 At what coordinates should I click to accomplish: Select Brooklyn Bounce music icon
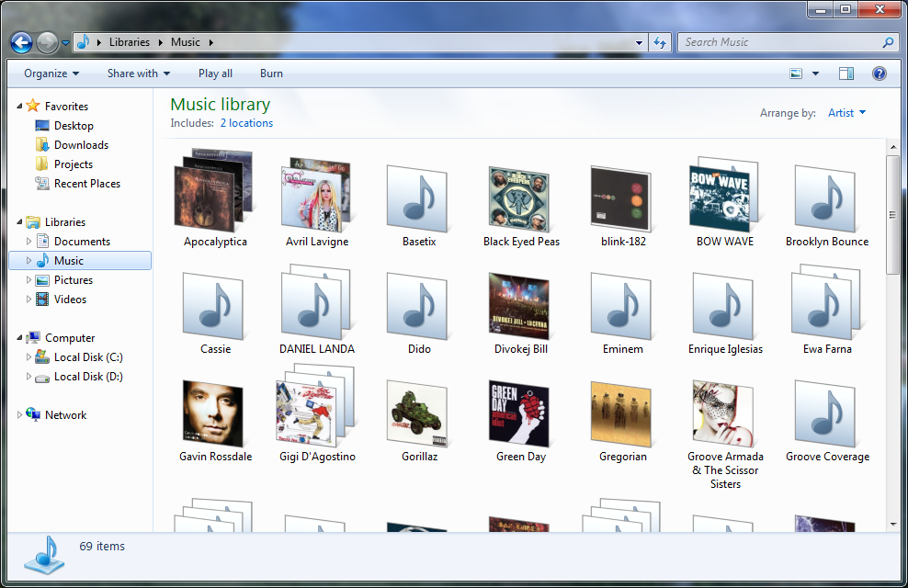[x=825, y=198]
